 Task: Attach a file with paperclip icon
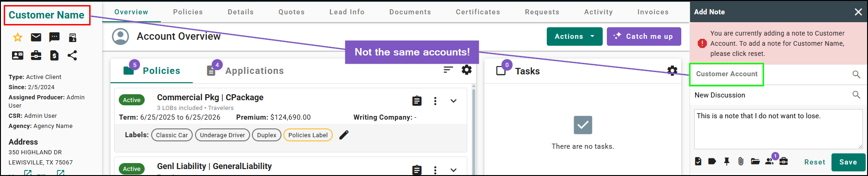(741, 161)
